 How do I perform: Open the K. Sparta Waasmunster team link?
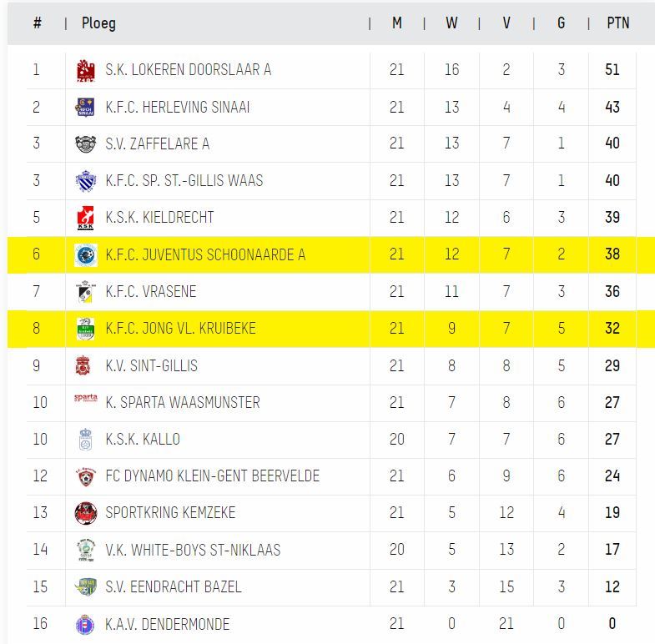pos(183,402)
